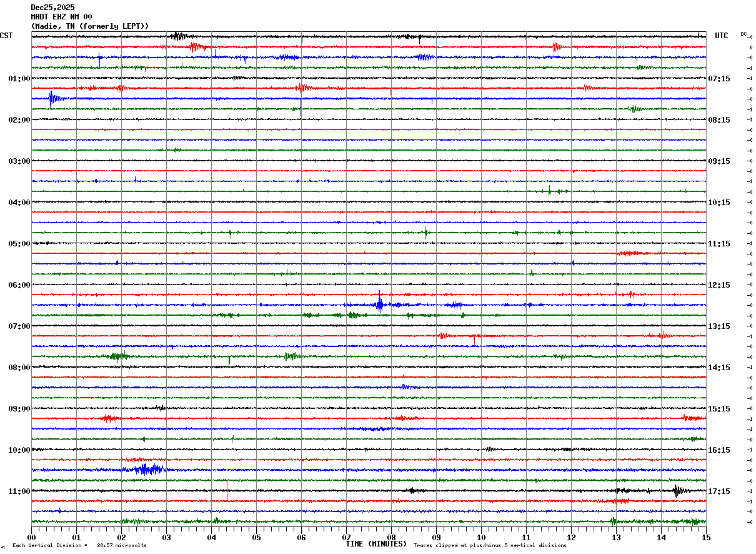Click the 14:15 UTC time label

(x=720, y=368)
